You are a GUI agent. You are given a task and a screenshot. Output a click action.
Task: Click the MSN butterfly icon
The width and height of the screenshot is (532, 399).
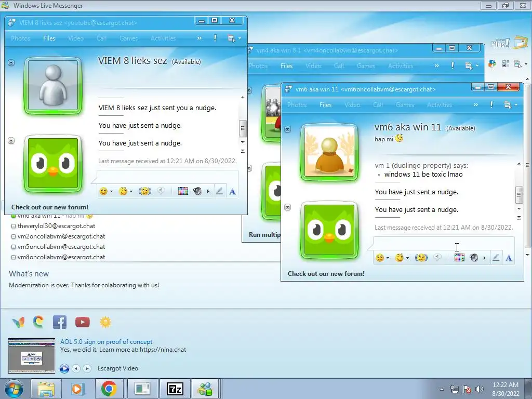pos(18,322)
